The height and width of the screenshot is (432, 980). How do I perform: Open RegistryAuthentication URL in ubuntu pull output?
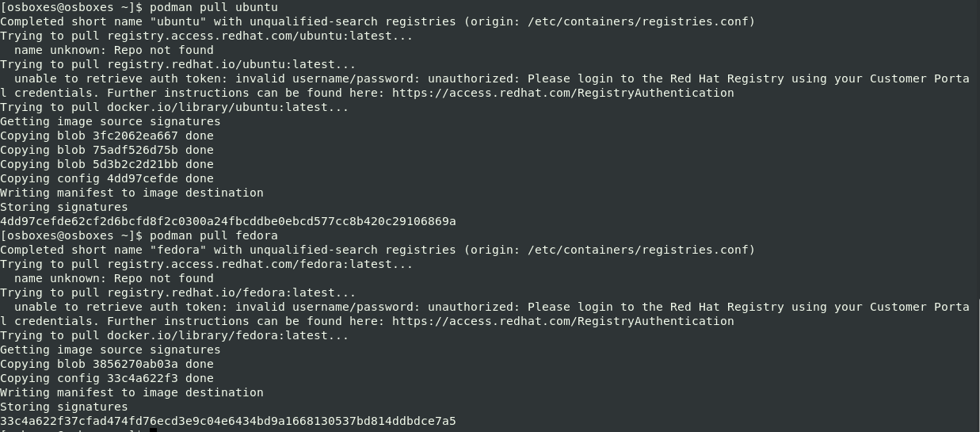563,93
